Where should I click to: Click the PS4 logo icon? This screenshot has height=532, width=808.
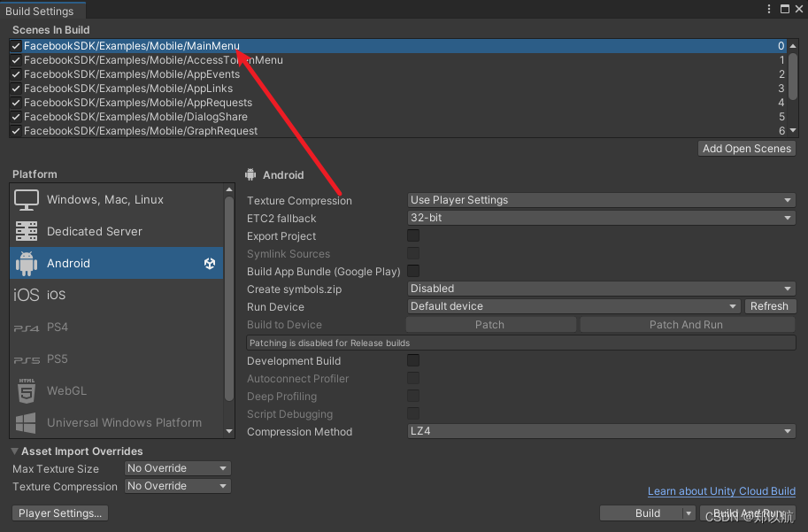tap(27, 328)
